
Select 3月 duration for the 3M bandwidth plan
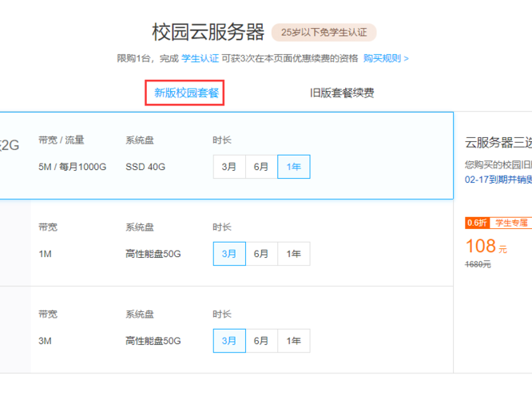click(229, 341)
